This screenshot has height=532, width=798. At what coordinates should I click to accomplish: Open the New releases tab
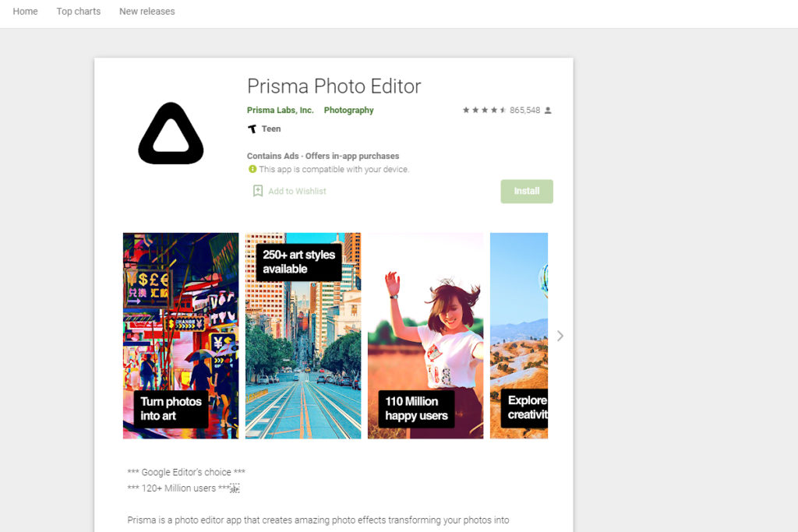click(x=147, y=11)
